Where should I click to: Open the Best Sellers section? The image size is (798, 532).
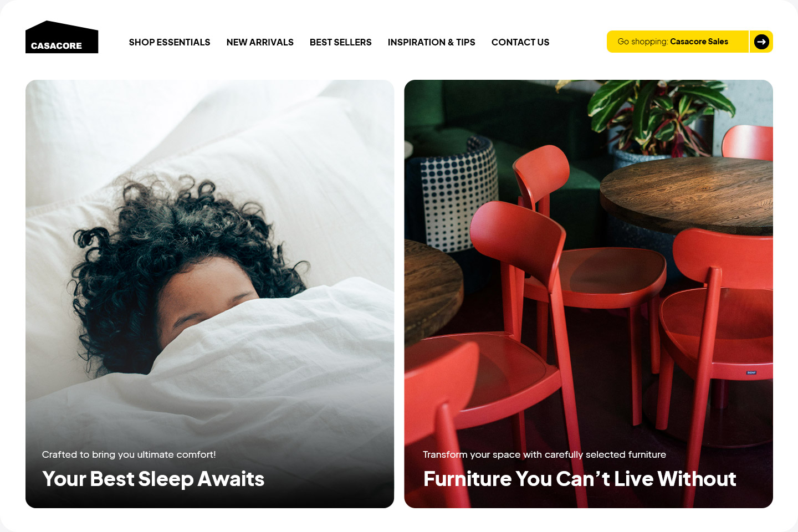(341, 42)
